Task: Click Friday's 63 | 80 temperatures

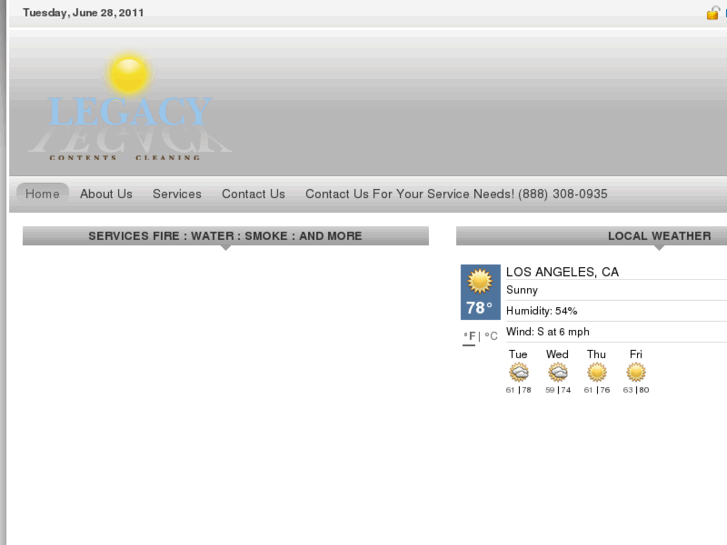Action: [x=636, y=390]
